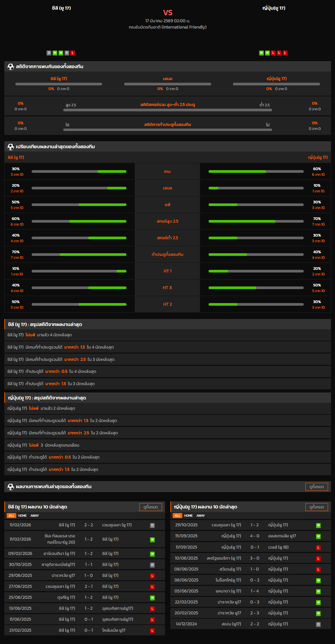The image size is (335, 644).
Task: Select HOME filter in Japan's last 10 matches
Action: click(188, 516)
